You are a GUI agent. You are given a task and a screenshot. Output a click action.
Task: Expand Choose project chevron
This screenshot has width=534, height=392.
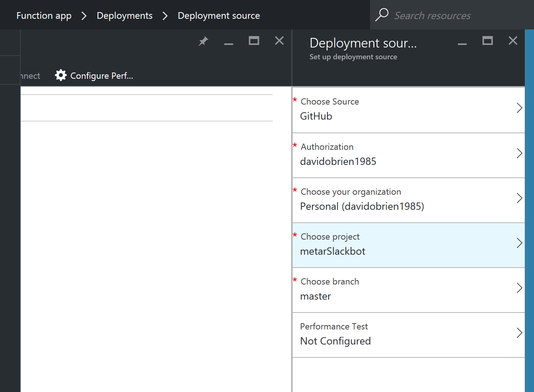coord(519,243)
